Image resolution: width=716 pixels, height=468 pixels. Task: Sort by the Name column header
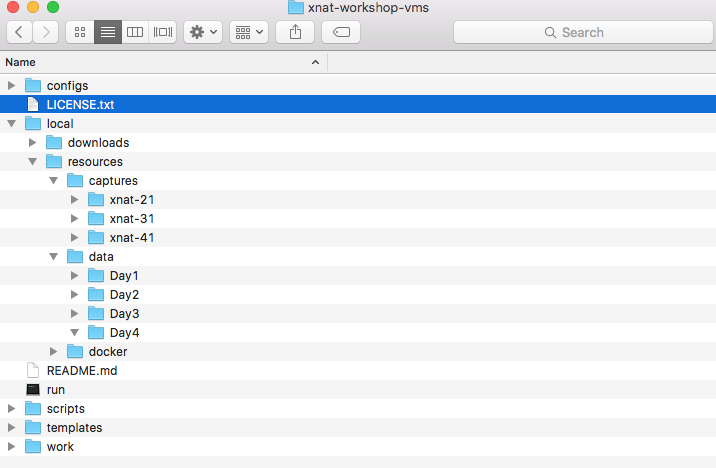pyautogui.click(x=160, y=62)
